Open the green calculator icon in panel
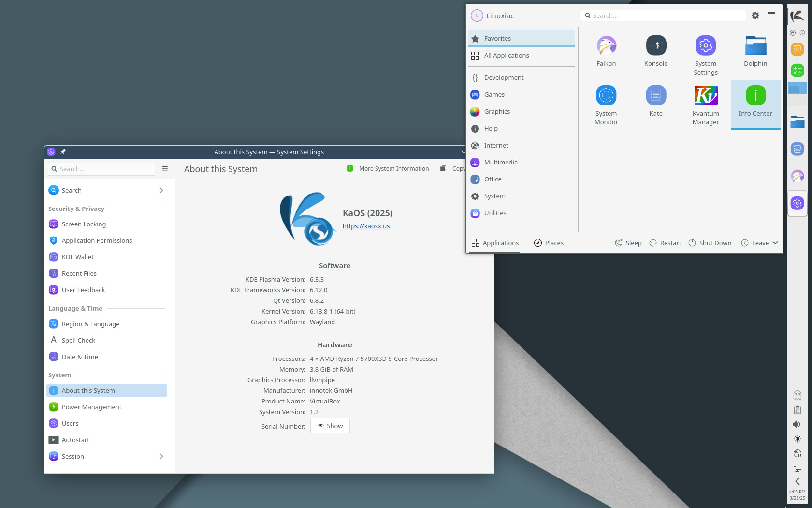 tap(797, 71)
